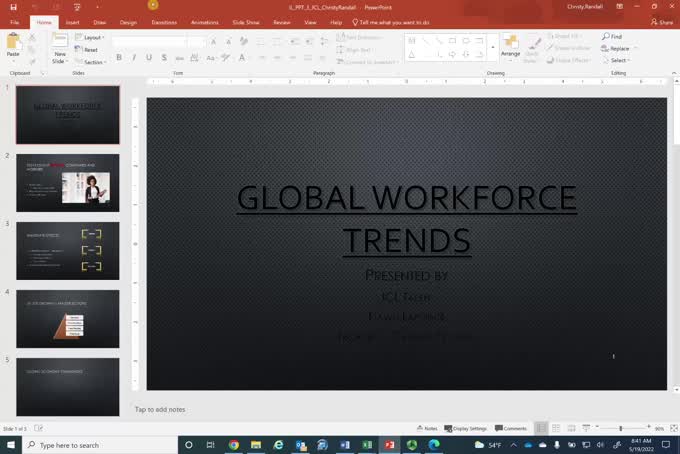Select slide 5 thumbnail
Viewport: 680px width, 454px height.
tap(68, 387)
